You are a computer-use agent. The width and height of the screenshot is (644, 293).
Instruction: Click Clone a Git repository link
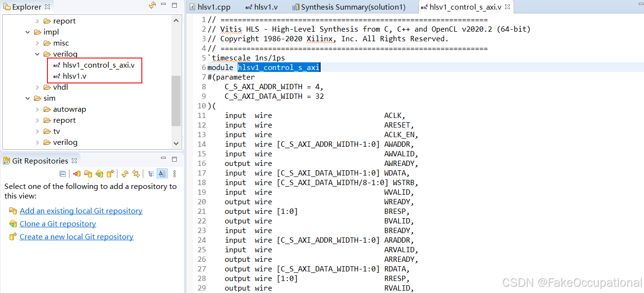[x=57, y=224]
